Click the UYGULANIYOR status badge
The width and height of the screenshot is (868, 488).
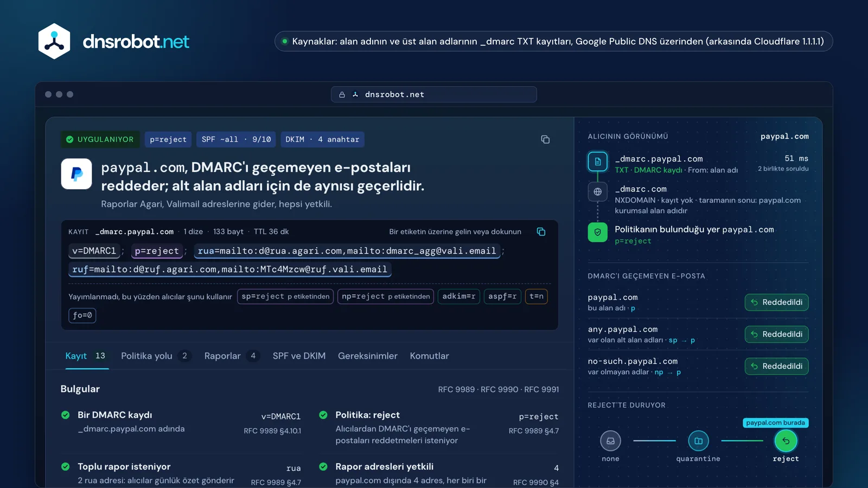pyautogui.click(x=100, y=139)
